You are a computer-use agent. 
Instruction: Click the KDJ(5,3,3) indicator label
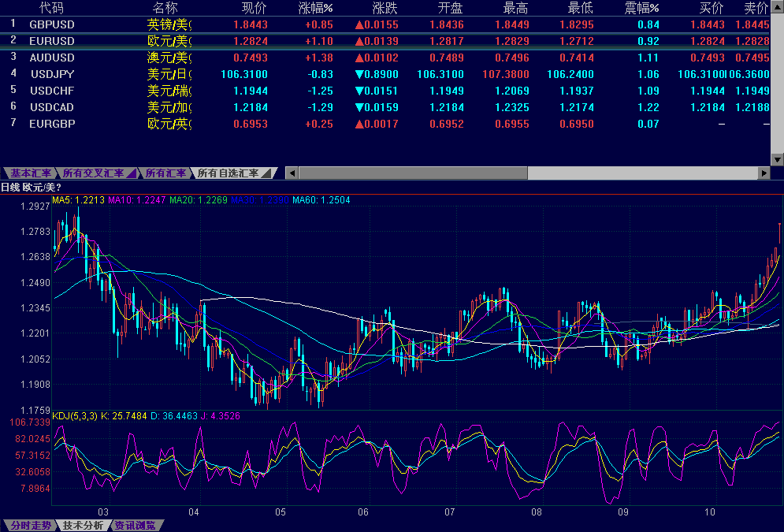pos(75,415)
